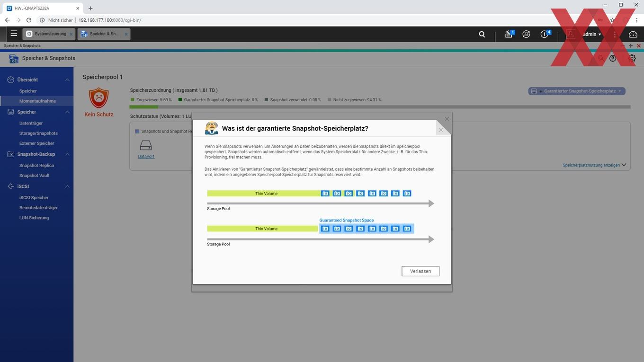The image size is (644, 362).
Task: Click the storage allocation usage bar
Action: coord(380,107)
